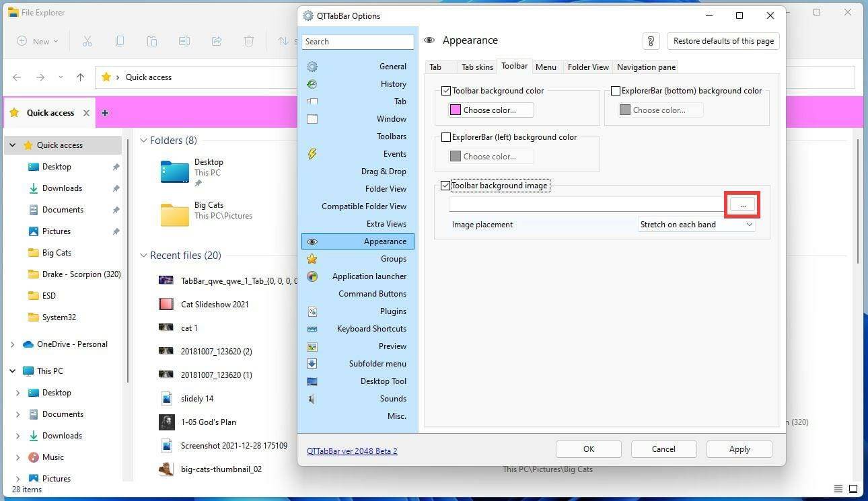This screenshot has height=501, width=868.
Task: Open Groups via the star icon
Action: click(312, 258)
